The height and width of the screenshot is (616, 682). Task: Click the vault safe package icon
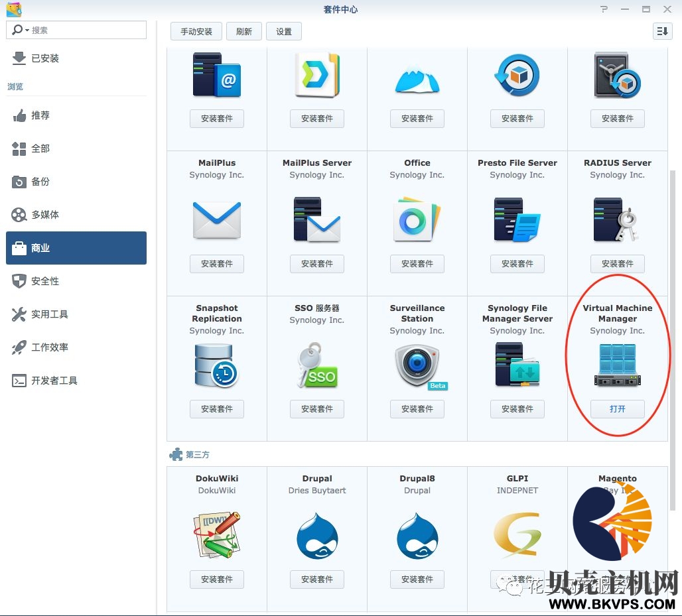pyautogui.click(x=617, y=75)
